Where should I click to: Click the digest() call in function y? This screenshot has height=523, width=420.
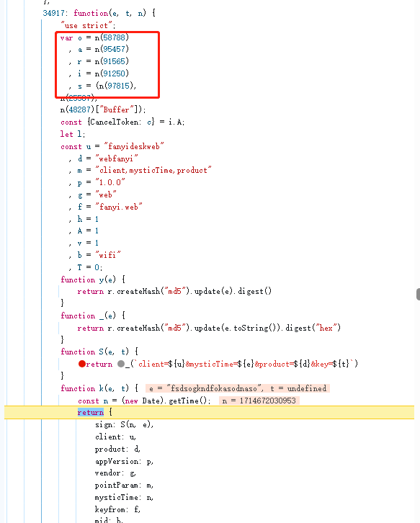pyautogui.click(x=254, y=291)
